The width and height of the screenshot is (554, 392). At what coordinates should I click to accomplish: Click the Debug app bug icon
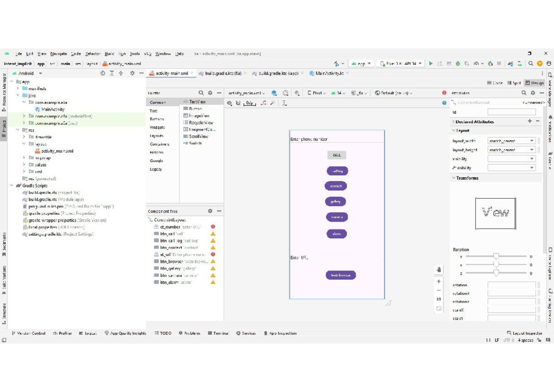click(458, 64)
